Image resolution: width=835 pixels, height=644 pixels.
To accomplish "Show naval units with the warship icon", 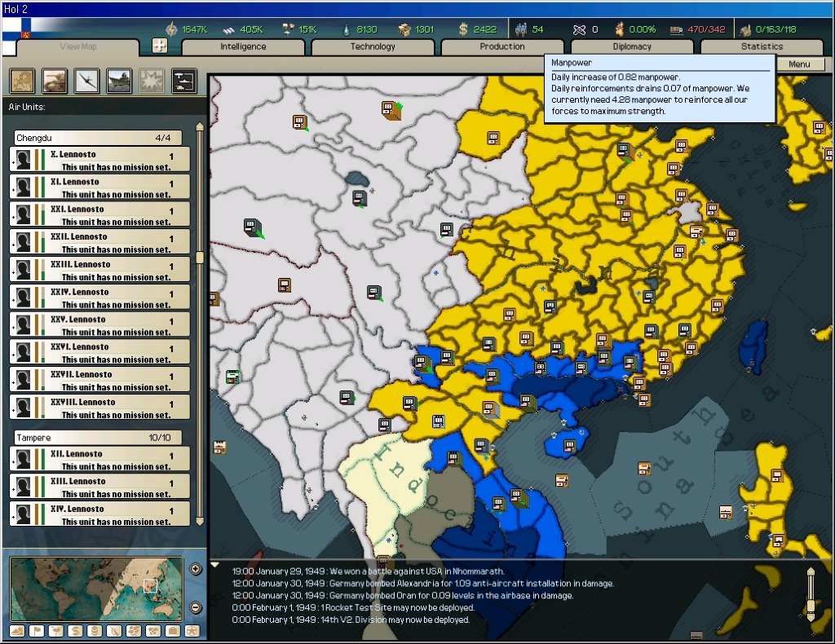I will pos(119,81).
